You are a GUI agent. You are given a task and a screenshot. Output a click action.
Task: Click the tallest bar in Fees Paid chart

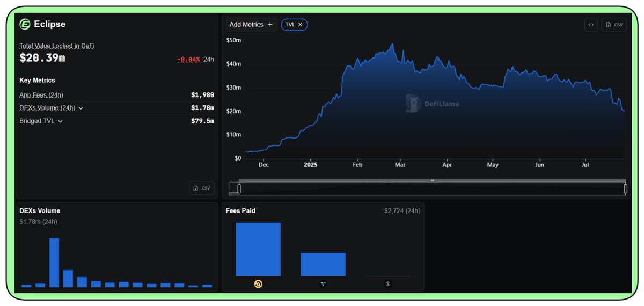click(x=258, y=250)
